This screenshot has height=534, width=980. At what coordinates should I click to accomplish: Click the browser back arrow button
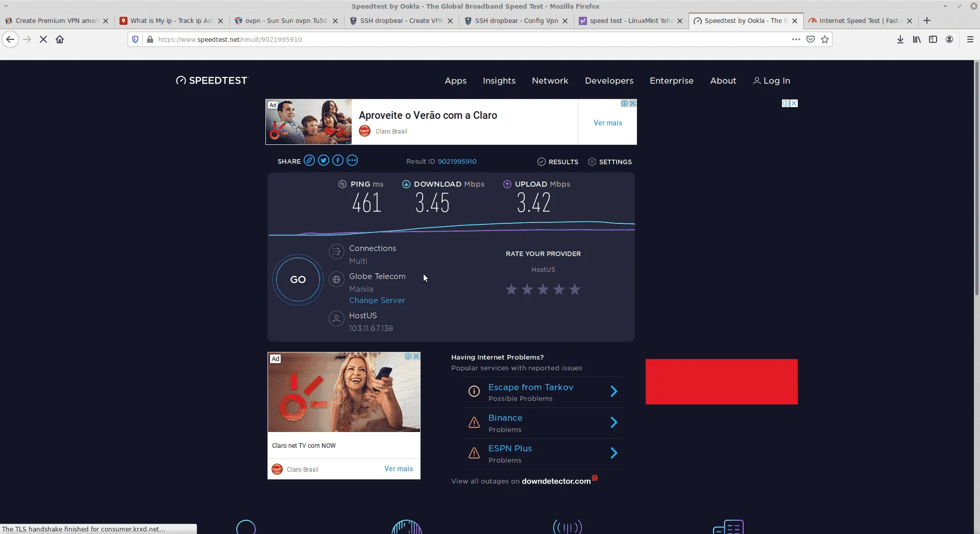(x=10, y=39)
